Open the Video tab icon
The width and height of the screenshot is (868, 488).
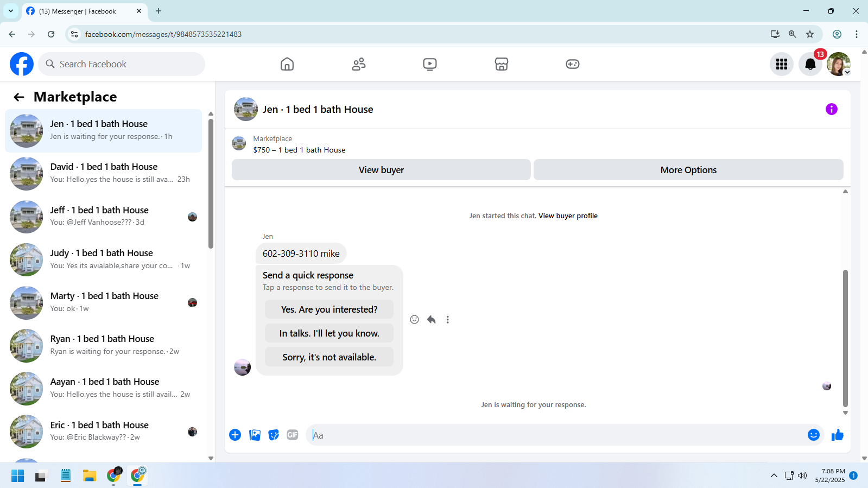430,64
